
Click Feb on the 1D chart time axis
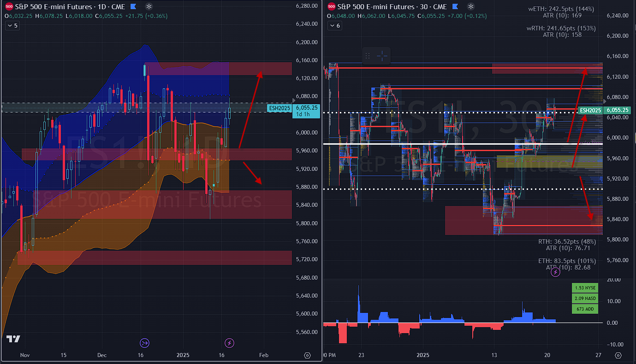(263, 355)
